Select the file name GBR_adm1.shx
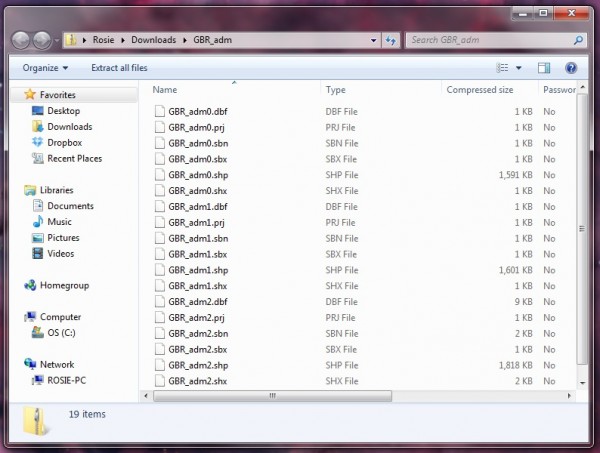 click(198, 286)
